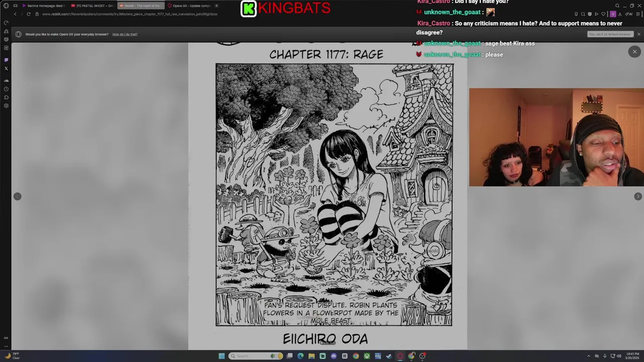This screenshot has height=362, width=644.
Task: Click the taskbar Search box
Action: click(256, 356)
